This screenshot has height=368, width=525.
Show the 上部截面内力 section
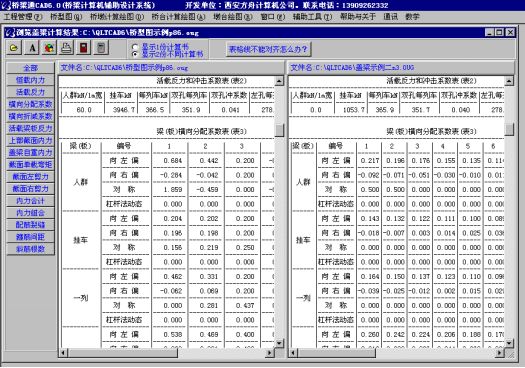(30, 140)
